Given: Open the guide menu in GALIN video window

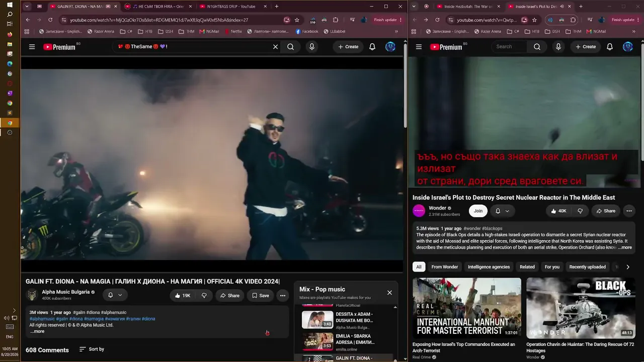Looking at the screenshot, I should 32,47.
